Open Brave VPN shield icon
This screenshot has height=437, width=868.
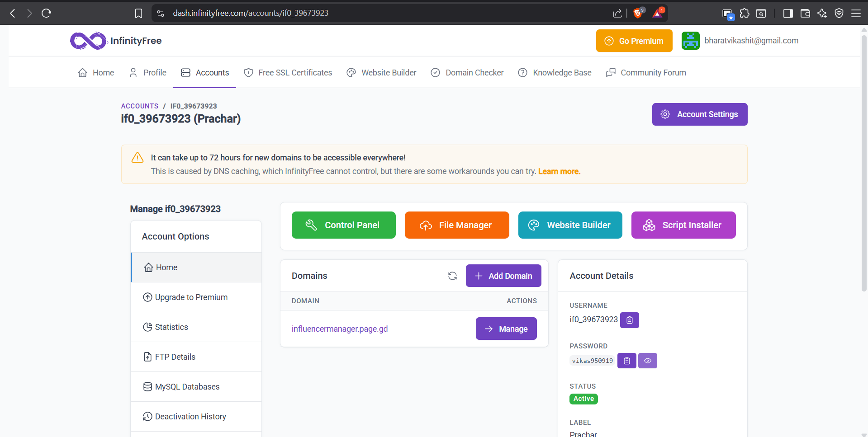click(839, 13)
